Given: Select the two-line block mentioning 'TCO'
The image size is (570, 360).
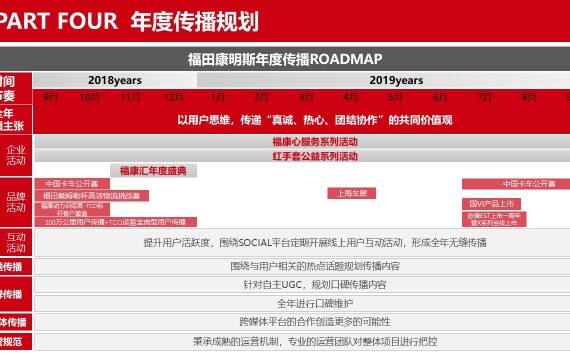Looking at the screenshot, I should coord(72,209).
